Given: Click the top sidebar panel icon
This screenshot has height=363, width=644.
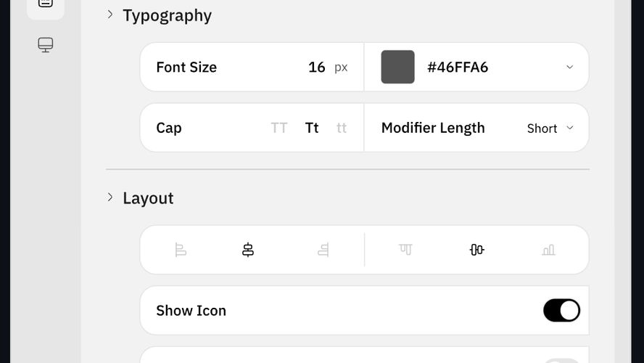Looking at the screenshot, I should pyautogui.click(x=46, y=3).
